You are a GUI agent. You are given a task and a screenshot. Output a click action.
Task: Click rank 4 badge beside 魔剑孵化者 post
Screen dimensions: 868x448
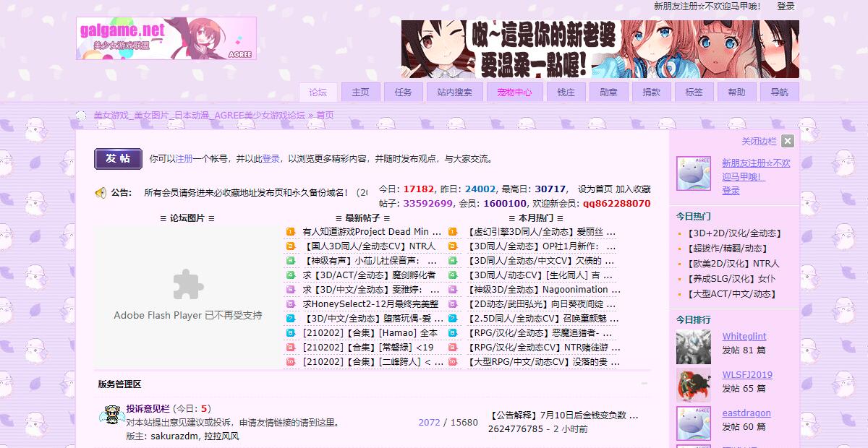(x=291, y=275)
